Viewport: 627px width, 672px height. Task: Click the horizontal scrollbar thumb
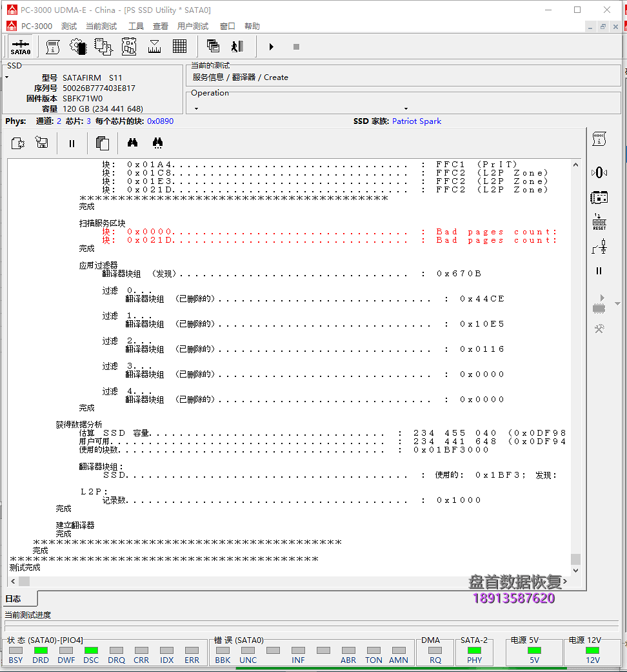[25, 581]
